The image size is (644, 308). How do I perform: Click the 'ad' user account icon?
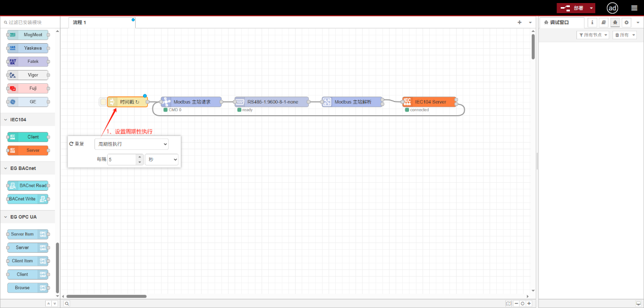tap(613, 8)
